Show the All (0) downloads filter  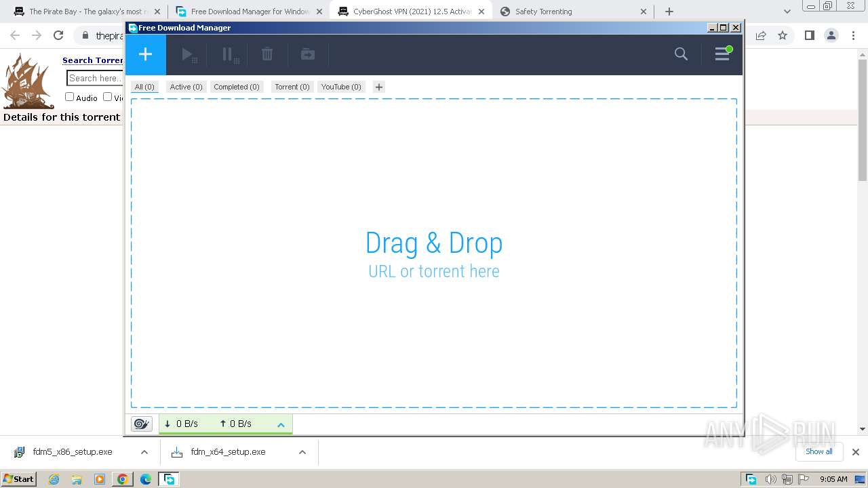(x=144, y=87)
